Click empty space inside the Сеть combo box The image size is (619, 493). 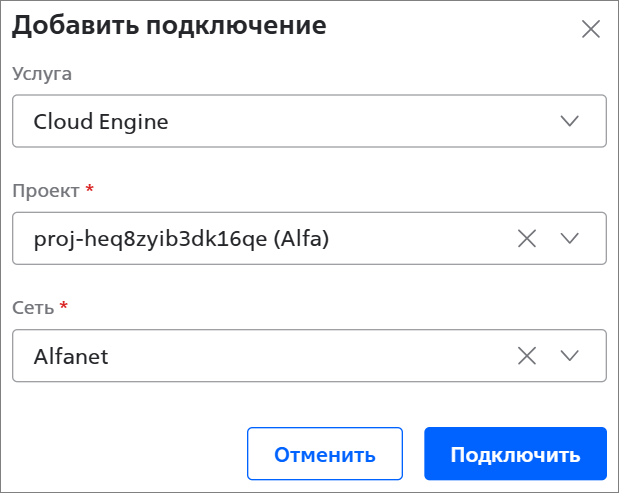(x=300, y=355)
